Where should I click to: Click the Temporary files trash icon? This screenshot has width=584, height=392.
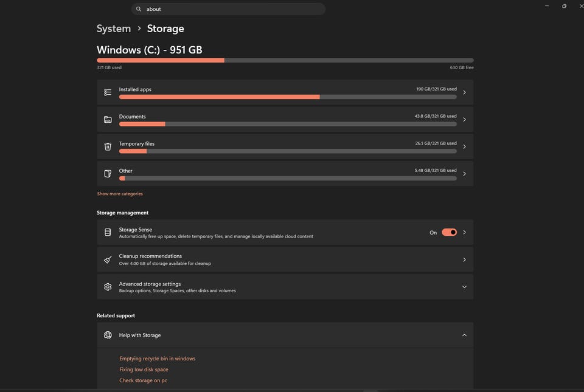(108, 146)
